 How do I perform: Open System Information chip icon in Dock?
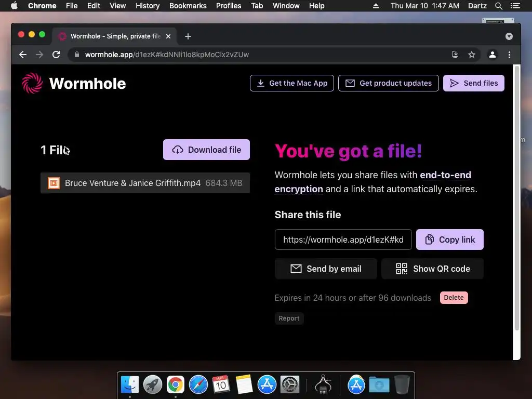click(323, 384)
